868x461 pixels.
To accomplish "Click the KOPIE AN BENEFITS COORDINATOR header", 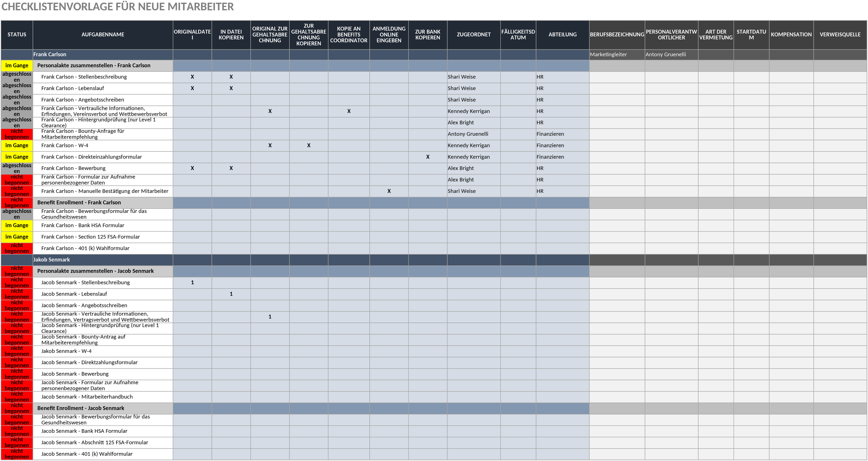I will point(349,35).
